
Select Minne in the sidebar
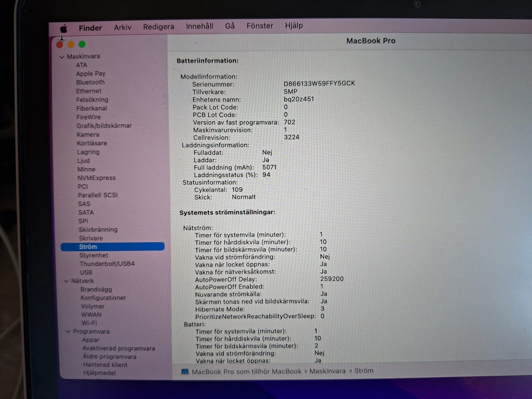coord(86,170)
